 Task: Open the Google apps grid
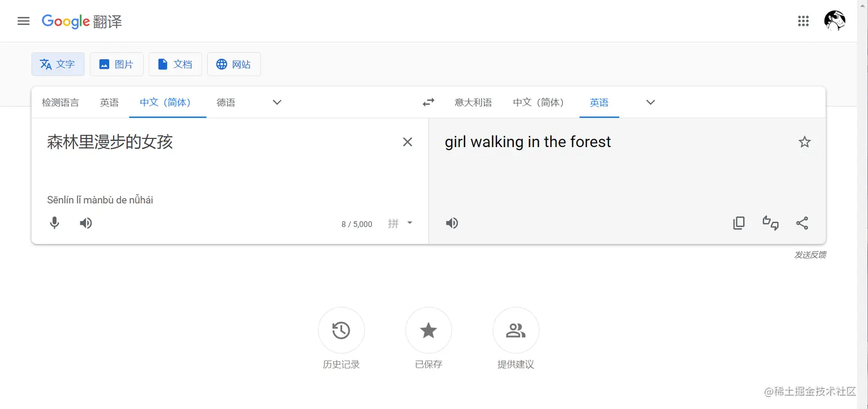[803, 21]
